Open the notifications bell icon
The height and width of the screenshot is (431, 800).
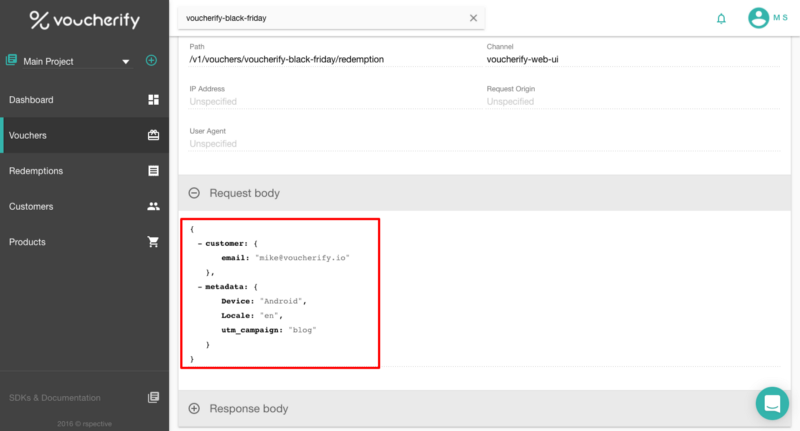point(721,19)
